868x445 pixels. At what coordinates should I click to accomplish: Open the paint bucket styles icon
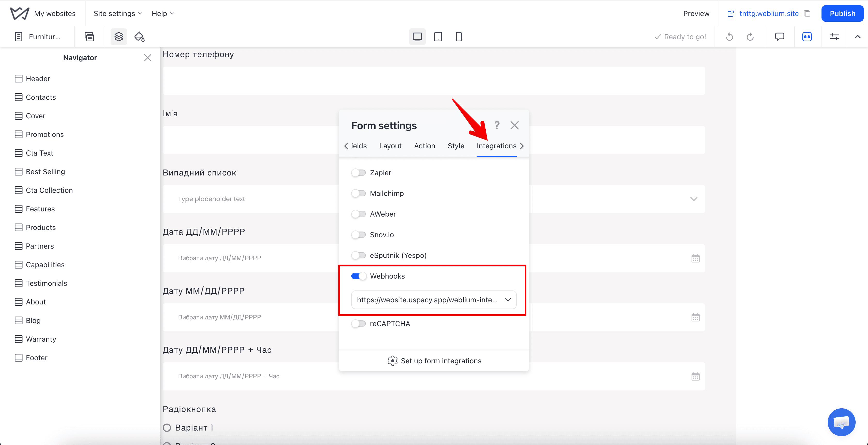139,37
